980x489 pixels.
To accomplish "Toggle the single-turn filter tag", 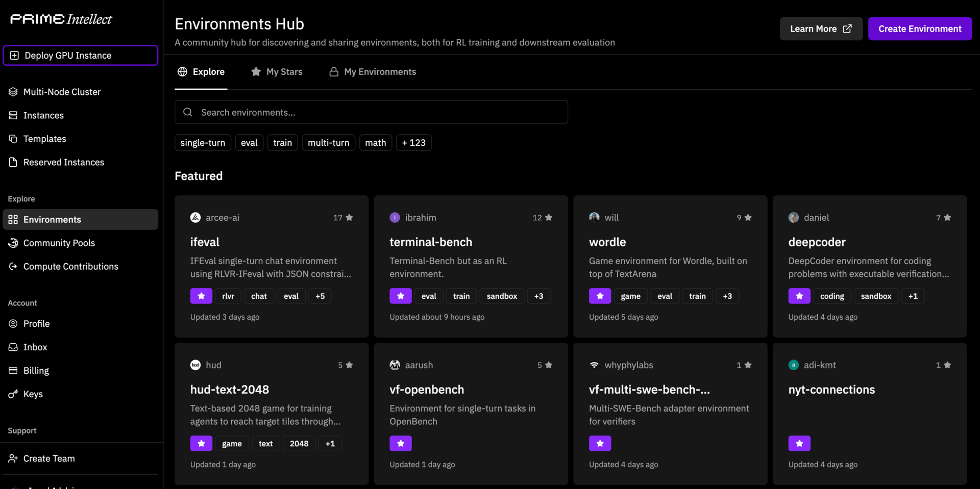I will (203, 142).
